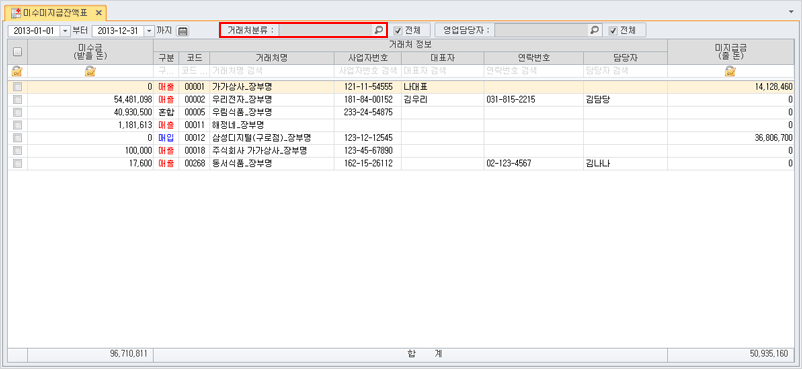The width and height of the screenshot is (802, 369).
Task: Click the 미수미지급잔액표 tab document icon
Action: 17,12
